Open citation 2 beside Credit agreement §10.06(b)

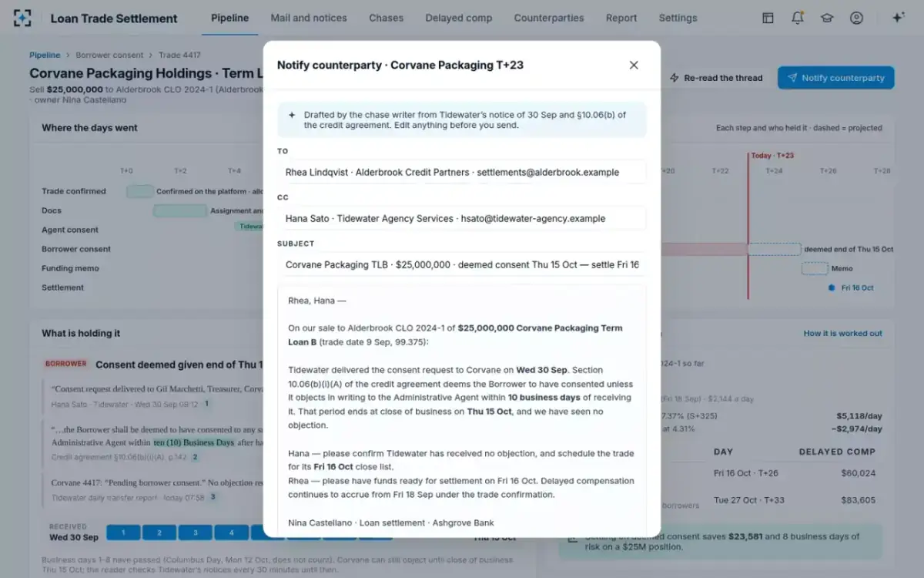point(195,457)
